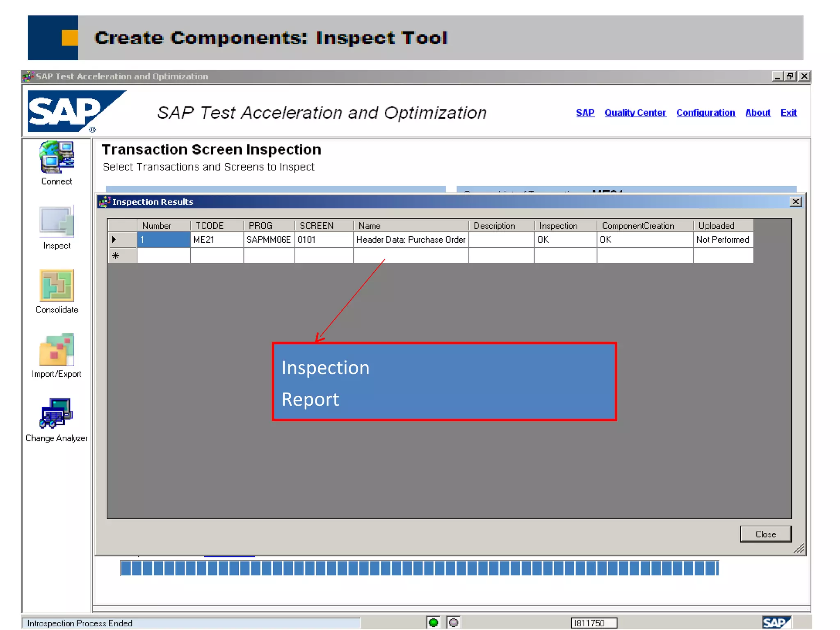Open the Quality Center link

pos(635,112)
